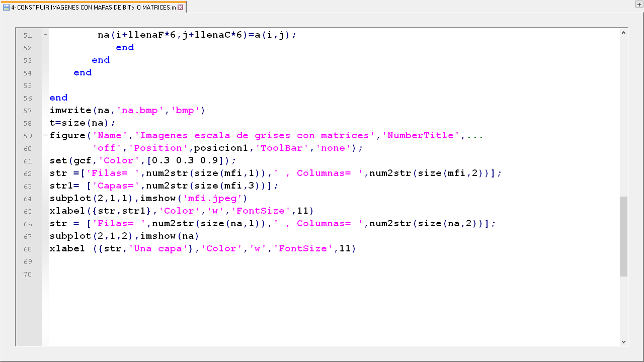Click line number 70 in the gutter
Screen dimensions: 644x362
tap(27, 274)
